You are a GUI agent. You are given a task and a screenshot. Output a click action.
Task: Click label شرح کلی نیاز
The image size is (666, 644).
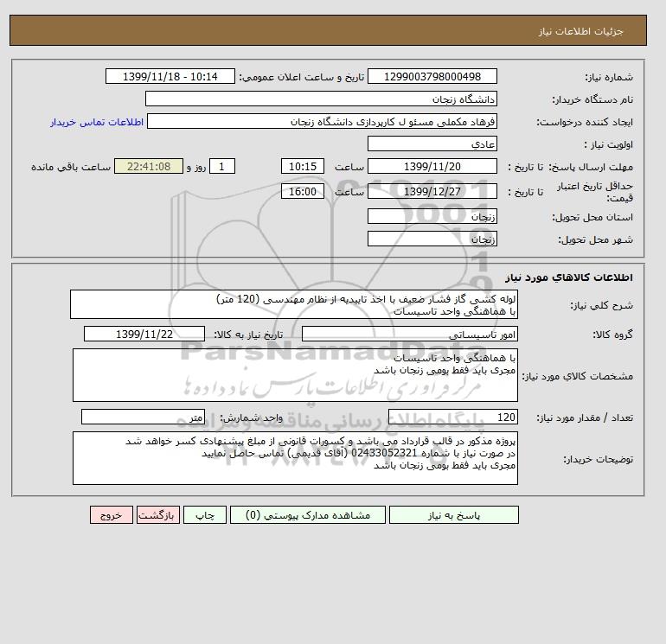(x=601, y=305)
